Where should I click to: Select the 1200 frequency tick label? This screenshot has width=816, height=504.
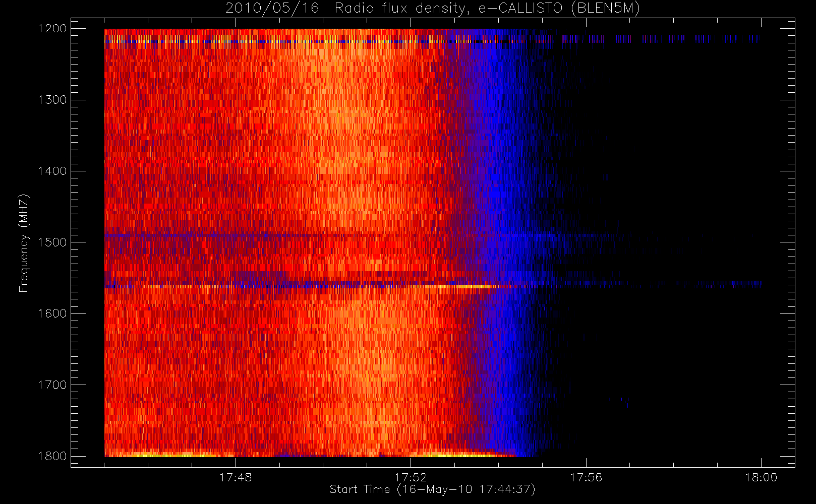pyautogui.click(x=52, y=29)
